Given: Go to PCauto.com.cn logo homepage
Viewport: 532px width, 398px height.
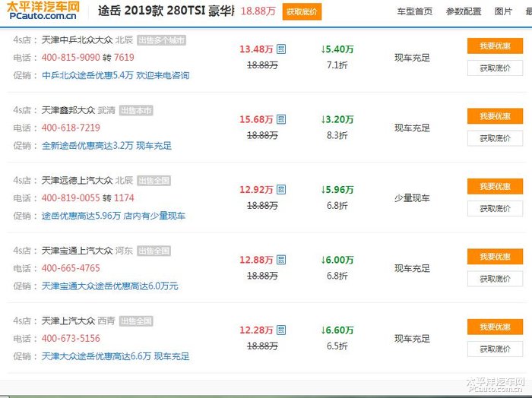Looking at the screenshot, I should coord(43,11).
